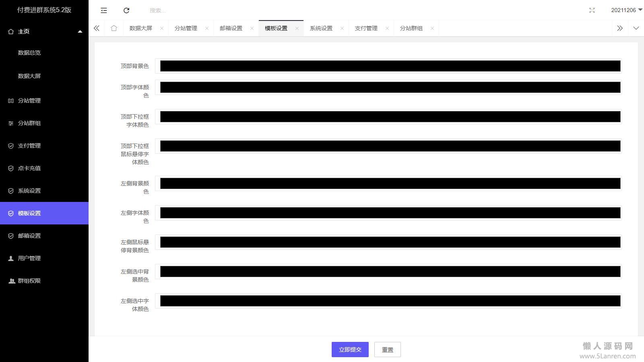Click the 左侧背景颜色 color field
Image resolution: width=644 pixels, height=362 pixels.
pos(388,183)
